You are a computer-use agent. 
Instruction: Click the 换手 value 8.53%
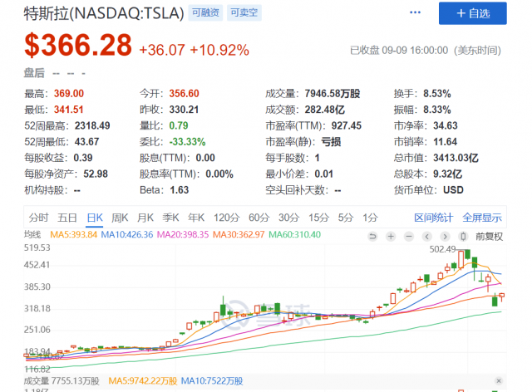pos(436,94)
